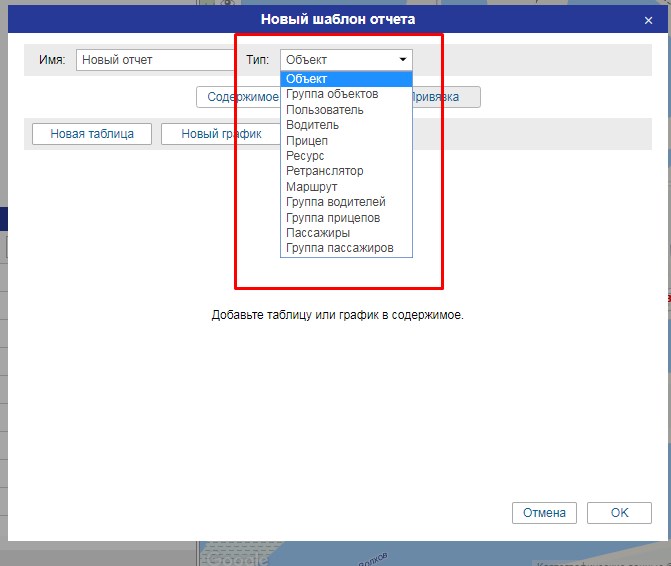
Task: Pick the "Пассажиры" option
Action: [317, 233]
